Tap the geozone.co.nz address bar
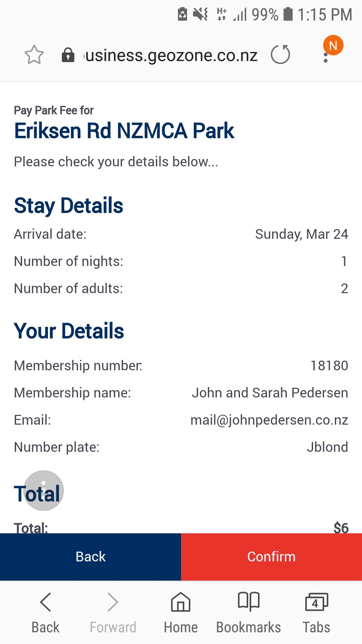Viewport: 362px width, 644px height. [171, 55]
